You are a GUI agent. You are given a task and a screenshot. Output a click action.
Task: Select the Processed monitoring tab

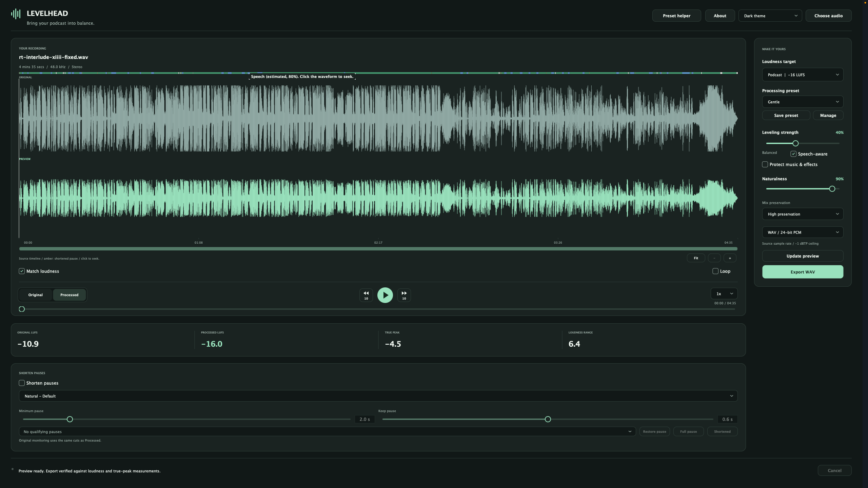[69, 295]
